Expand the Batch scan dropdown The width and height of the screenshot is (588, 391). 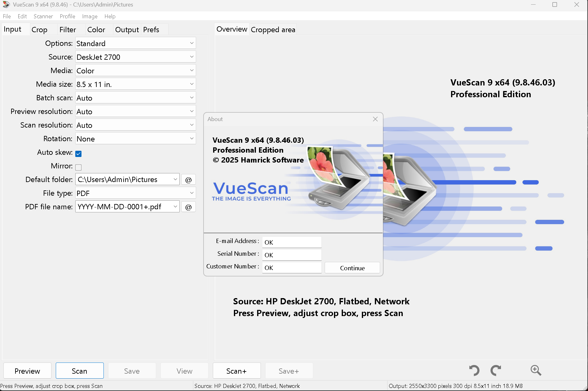coord(135,98)
